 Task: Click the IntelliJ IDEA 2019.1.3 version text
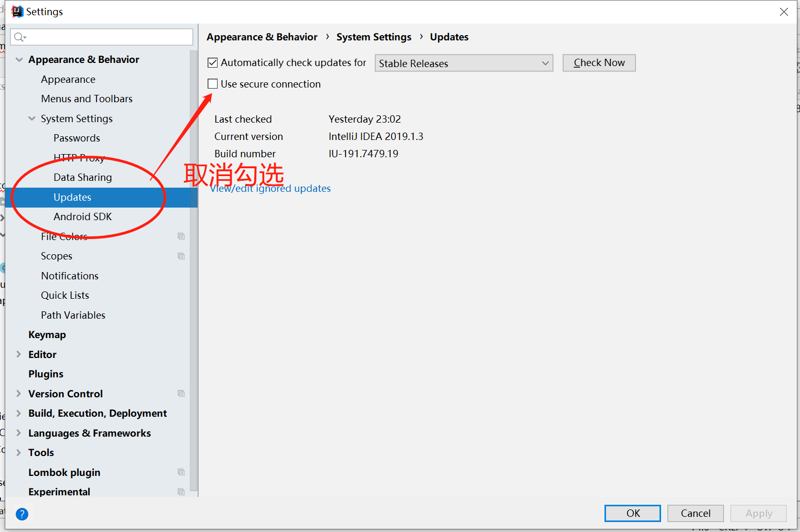tap(376, 137)
